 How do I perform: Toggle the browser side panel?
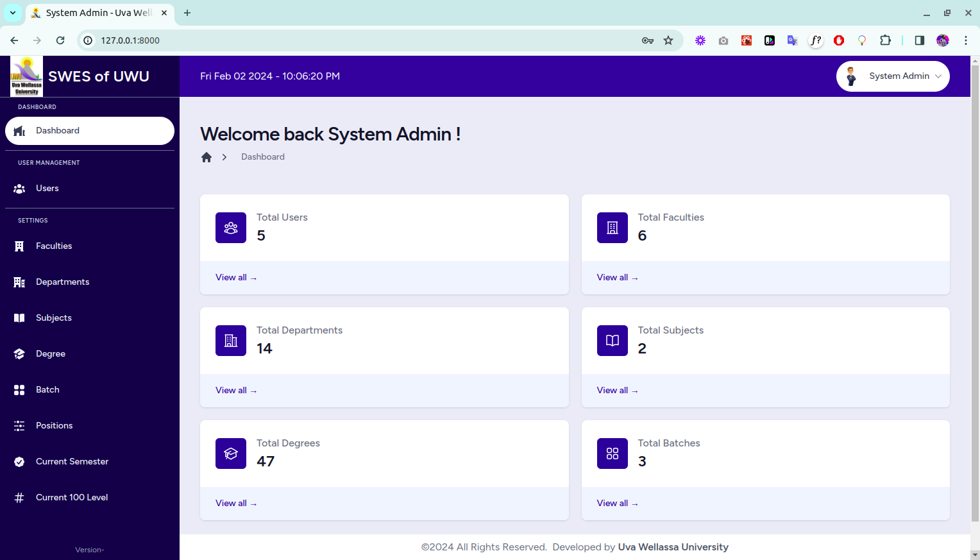pyautogui.click(x=919, y=40)
